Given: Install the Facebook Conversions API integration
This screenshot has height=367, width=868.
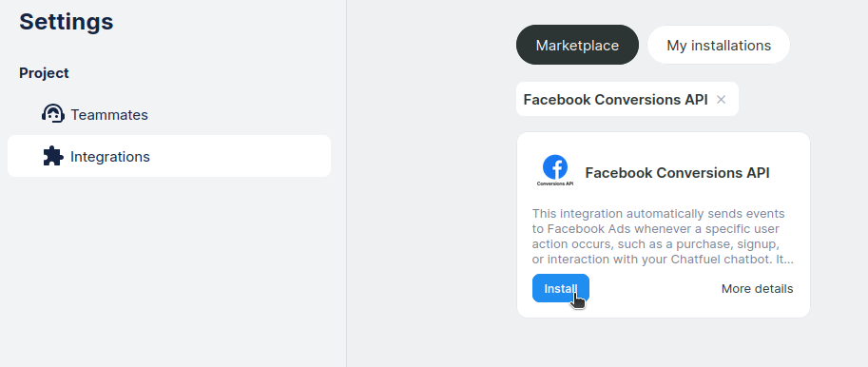Looking at the screenshot, I should click(561, 288).
